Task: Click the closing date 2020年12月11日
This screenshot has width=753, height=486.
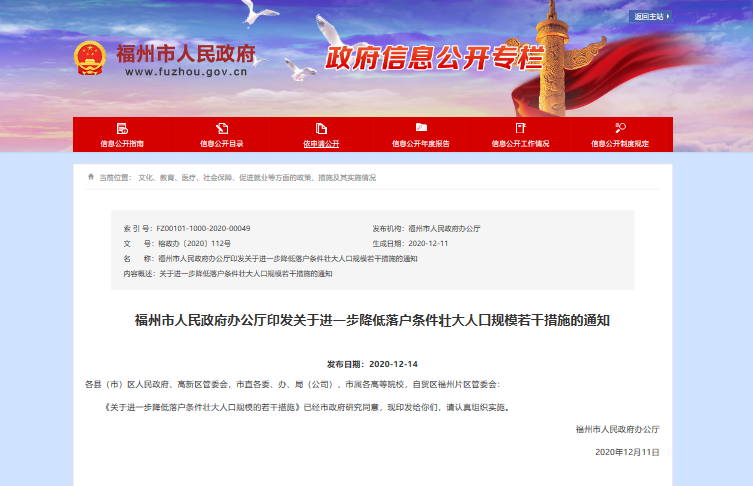Action: [627, 452]
